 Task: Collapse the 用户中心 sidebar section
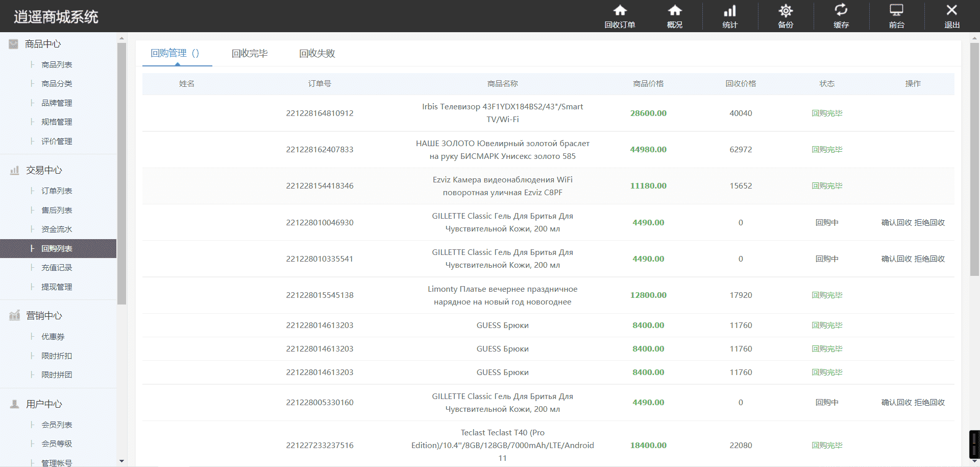click(x=44, y=404)
